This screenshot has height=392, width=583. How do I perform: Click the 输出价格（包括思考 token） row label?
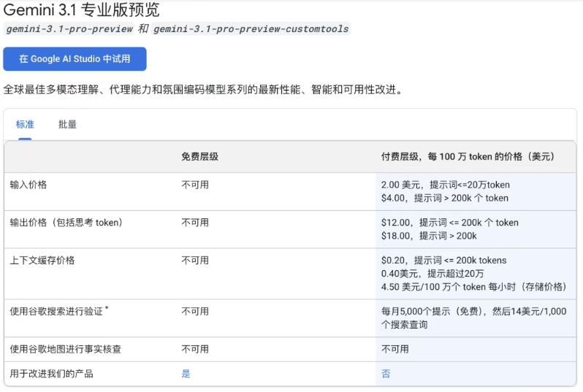pyautogui.click(x=66, y=223)
